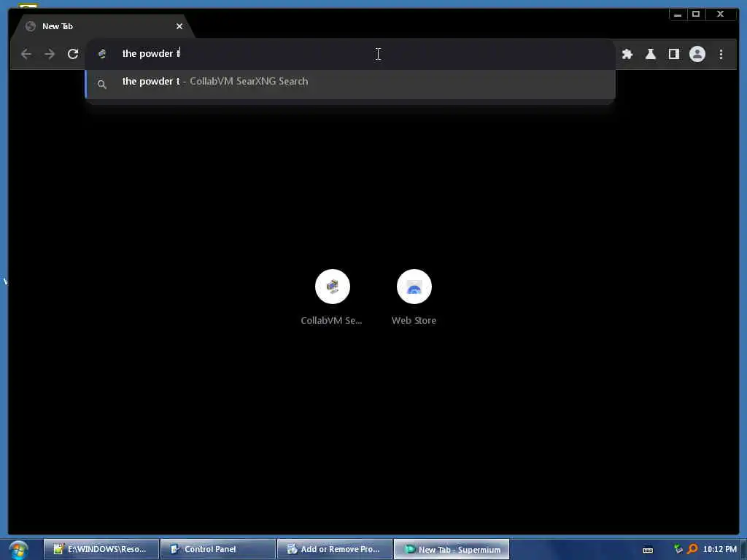The image size is (747, 560).
Task: Maximize the Supermium browser window
Action: click(696, 15)
